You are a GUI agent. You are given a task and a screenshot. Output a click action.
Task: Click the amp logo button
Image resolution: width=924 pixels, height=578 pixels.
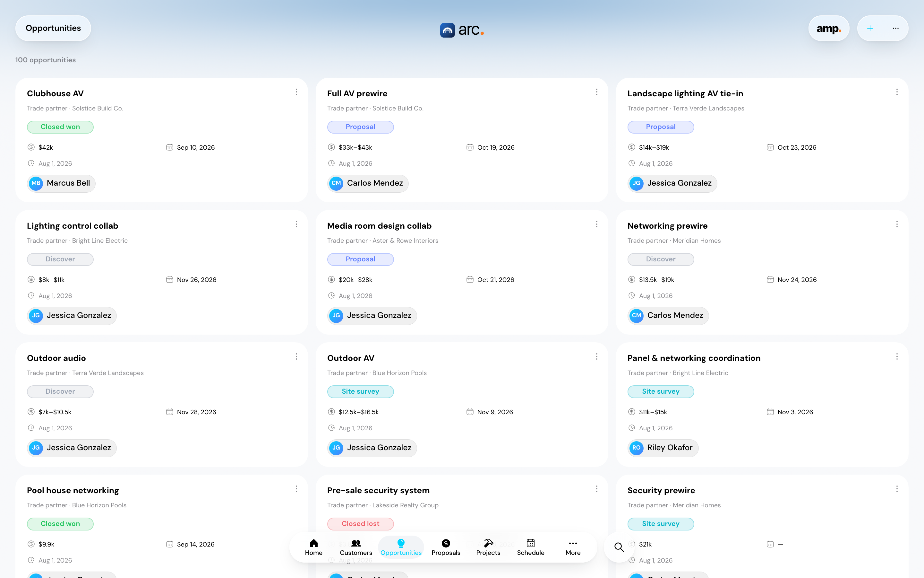[x=828, y=28]
